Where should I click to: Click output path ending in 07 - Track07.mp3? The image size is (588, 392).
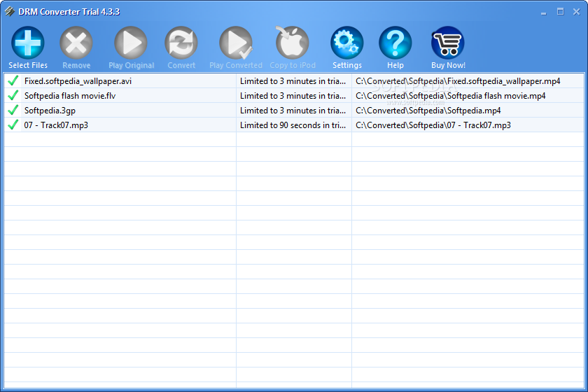(x=433, y=125)
